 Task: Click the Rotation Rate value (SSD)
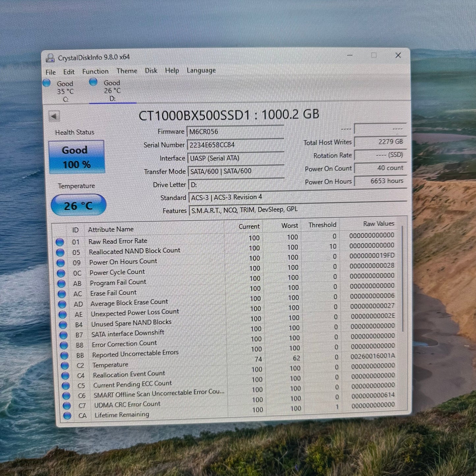(x=380, y=155)
